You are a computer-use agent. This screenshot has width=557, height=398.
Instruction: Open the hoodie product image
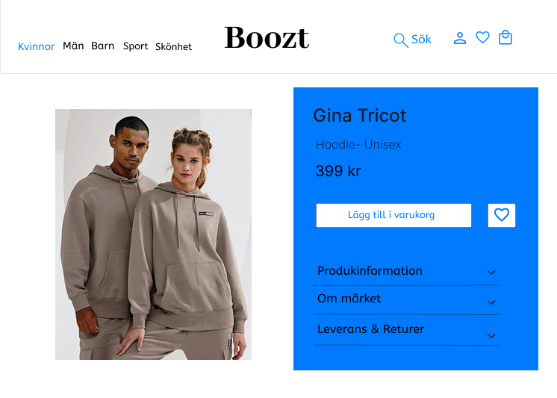[x=153, y=234]
